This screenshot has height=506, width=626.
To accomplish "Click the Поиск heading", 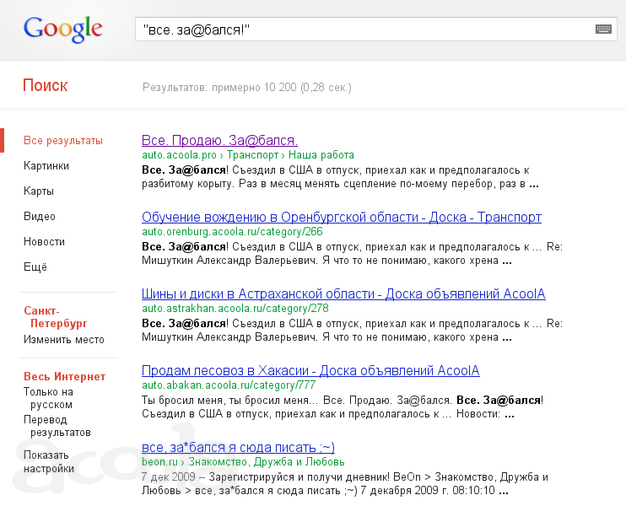I will [x=45, y=85].
